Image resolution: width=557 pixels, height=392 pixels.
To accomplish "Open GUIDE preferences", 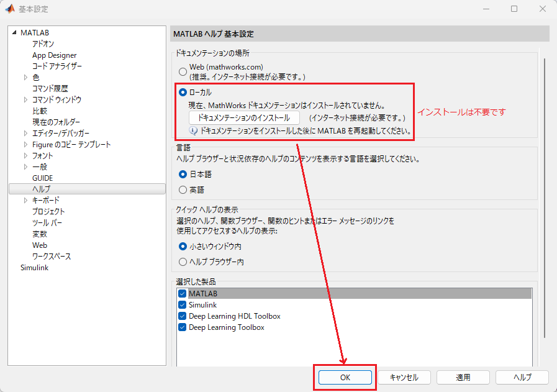I will click(42, 178).
